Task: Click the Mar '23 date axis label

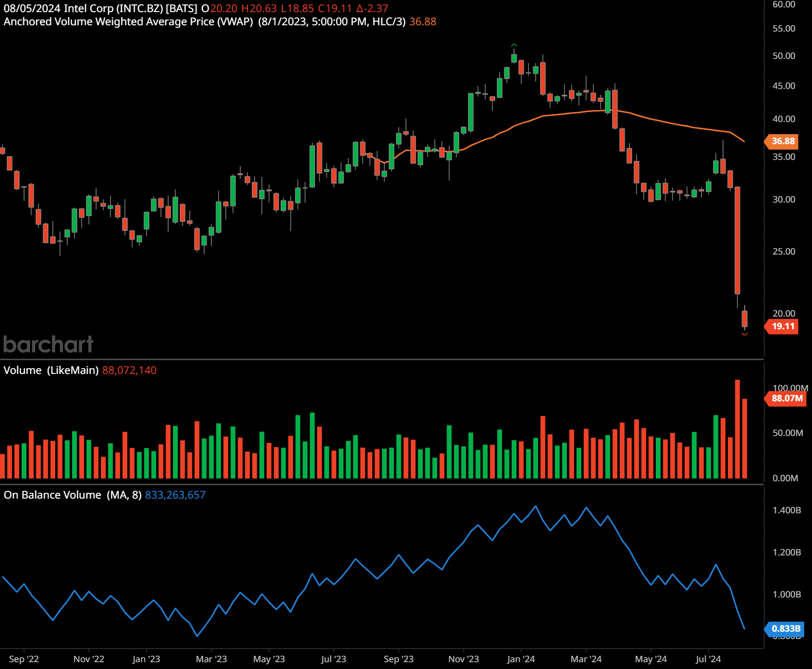Action: coord(211,659)
